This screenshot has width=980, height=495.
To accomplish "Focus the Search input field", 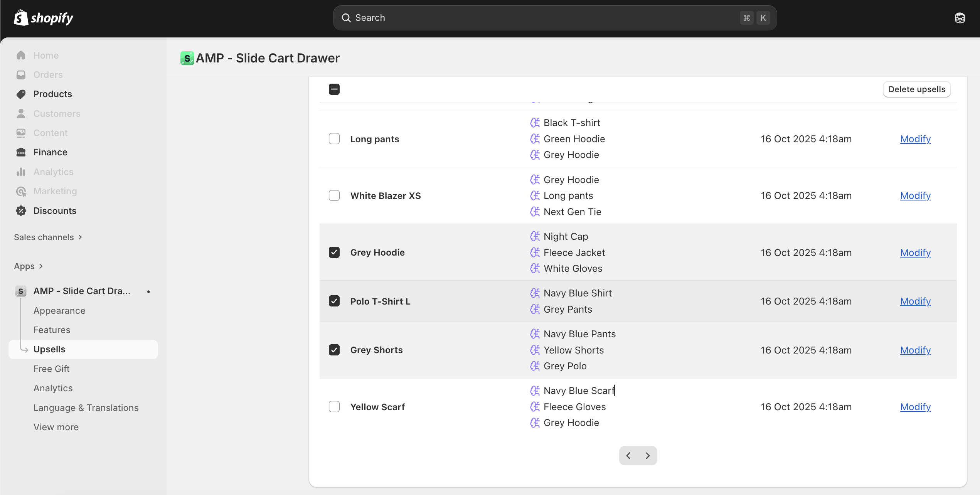I will 540,18.
